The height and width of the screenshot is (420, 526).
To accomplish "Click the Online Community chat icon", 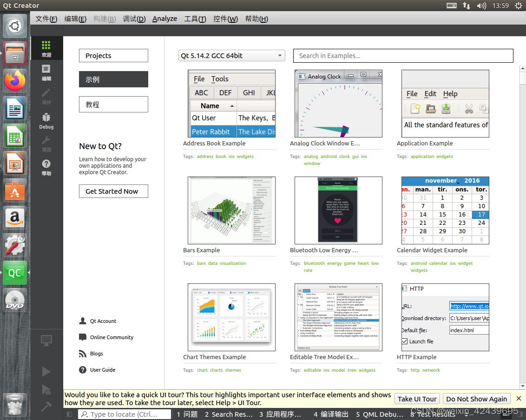I will click(x=83, y=337).
